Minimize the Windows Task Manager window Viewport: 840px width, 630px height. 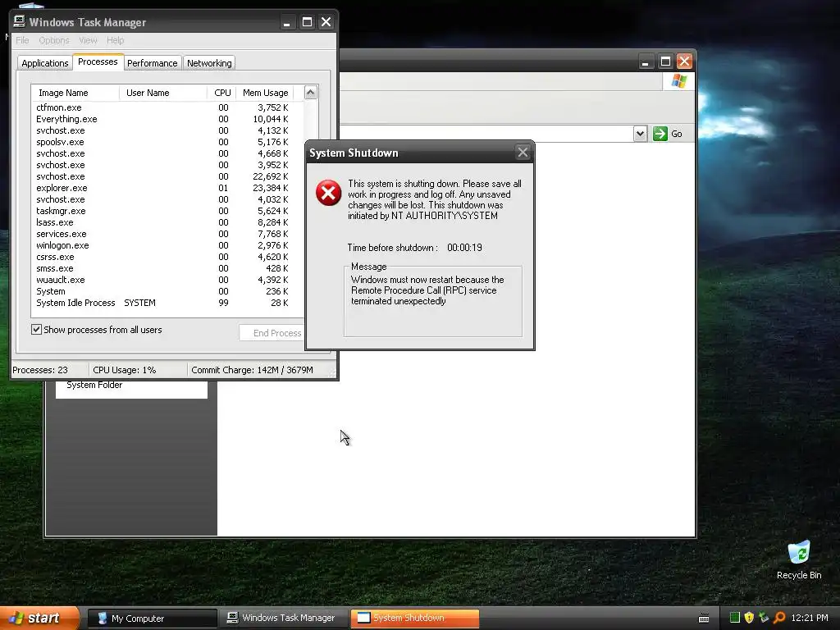coord(287,22)
